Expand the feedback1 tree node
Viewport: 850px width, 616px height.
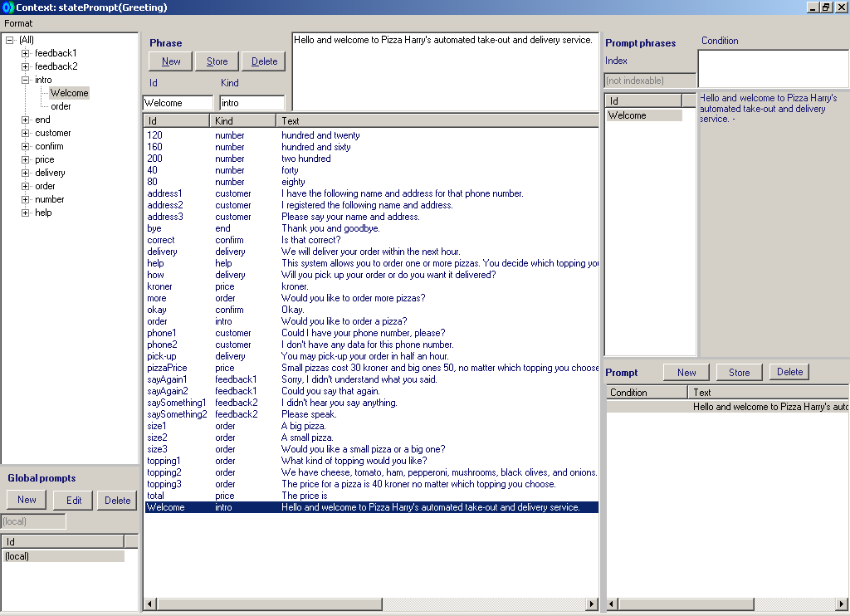pyautogui.click(x=25, y=53)
